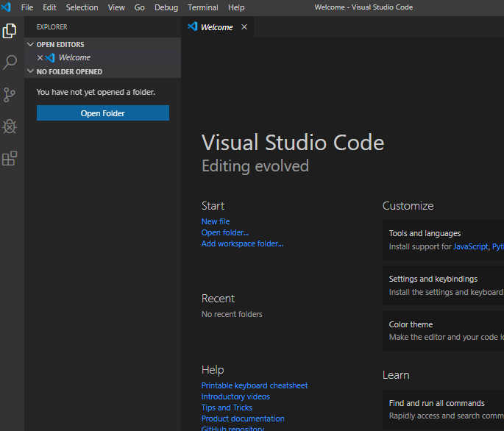Click the Tools and languages heading
The image size is (504, 431).
(425, 233)
